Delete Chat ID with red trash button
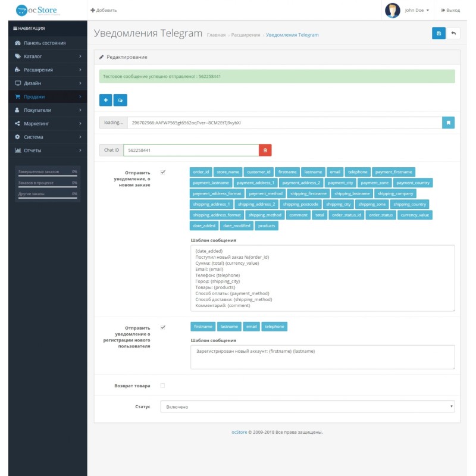This screenshot has width=476, height=476. [265, 151]
